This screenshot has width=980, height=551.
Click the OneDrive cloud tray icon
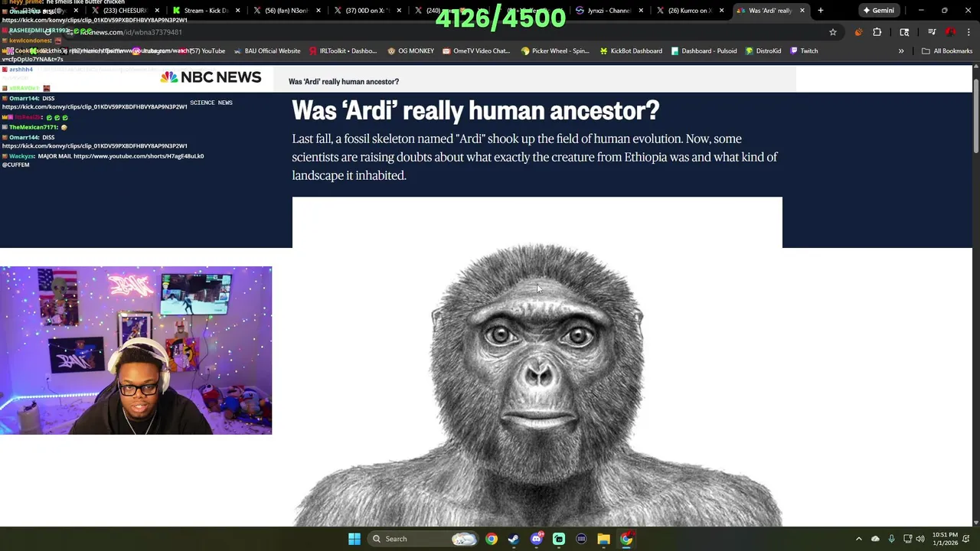tap(875, 539)
